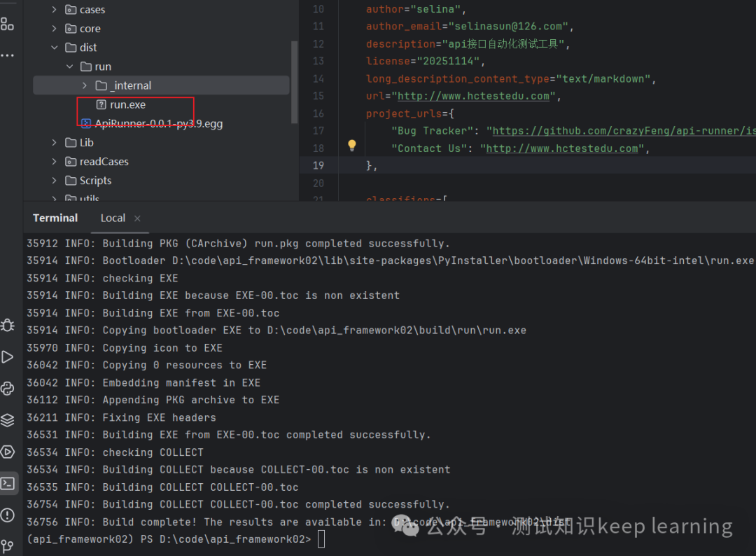Expand the _internal folder
Viewport: 756px width, 556px height.
pyautogui.click(x=85, y=85)
